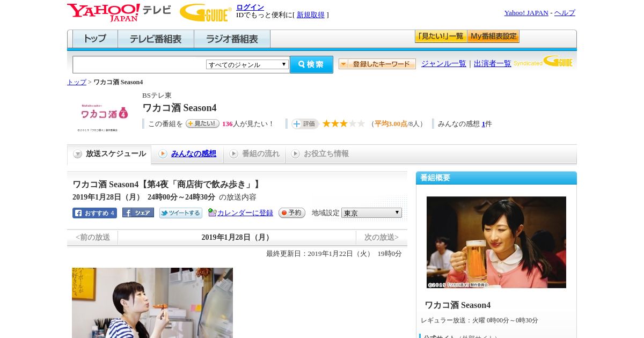Click the Yahoo! JAPAN テレビ logo
Image resolution: width=644 pixels, height=338 pixels.
click(119, 12)
